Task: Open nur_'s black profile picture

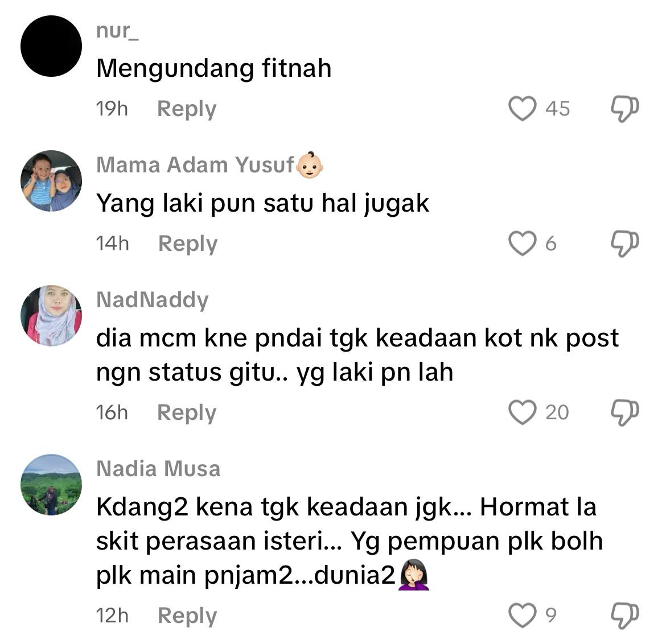Action: (51, 46)
